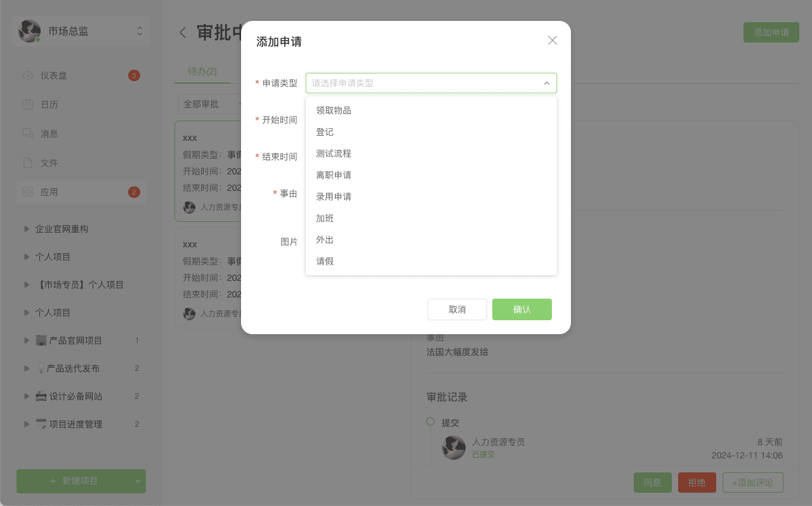Screen dimensions: 812x506
Task: Expand the 企业官网重构 project tree item
Action: coord(27,229)
